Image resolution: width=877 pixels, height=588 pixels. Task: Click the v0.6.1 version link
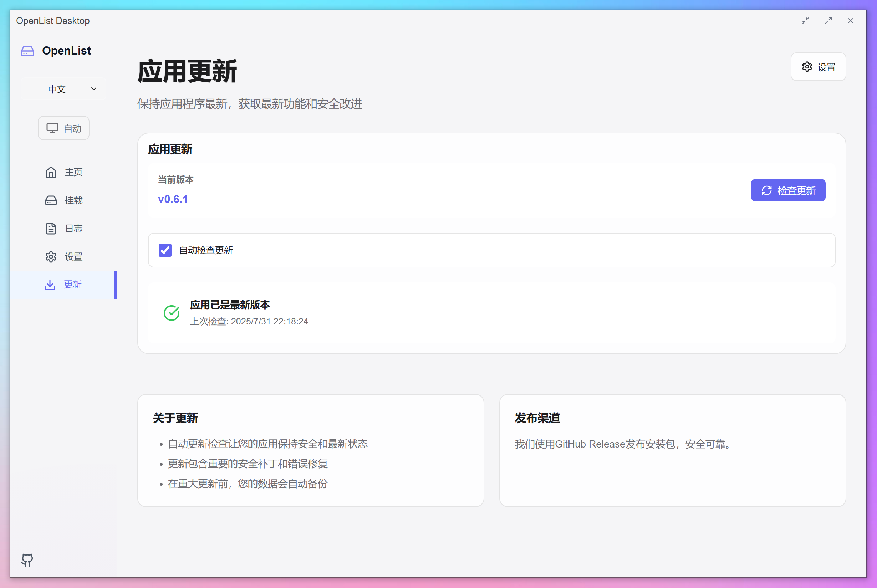click(173, 199)
